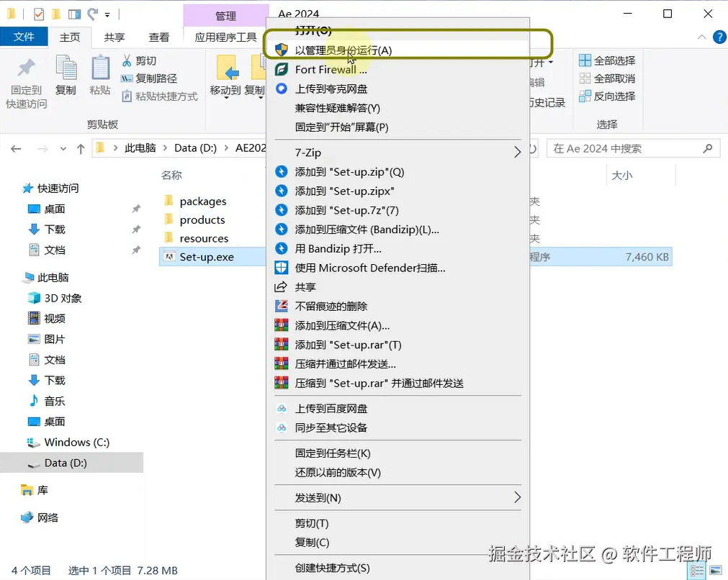
Task: Open the 应用程序工具 ribbon tab
Action: tap(225, 37)
